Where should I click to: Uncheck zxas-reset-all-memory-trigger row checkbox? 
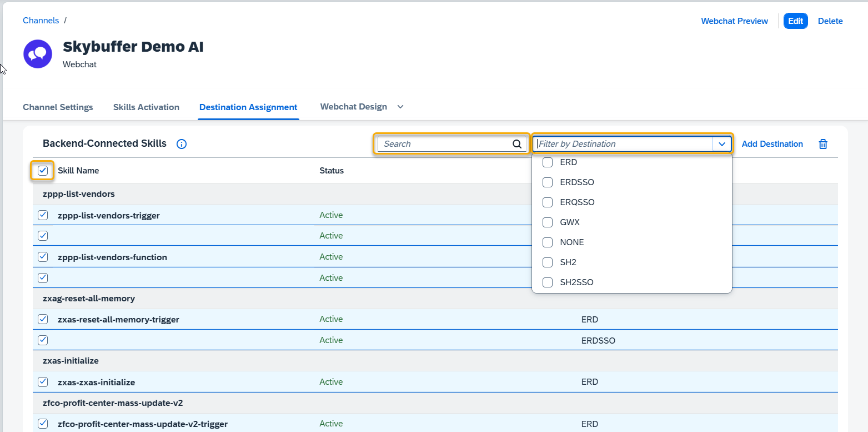point(43,319)
